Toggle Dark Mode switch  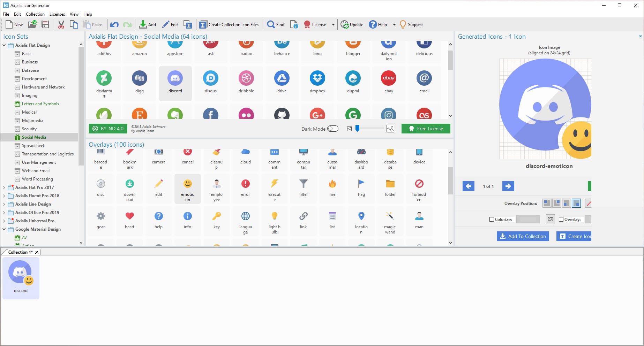pyautogui.click(x=333, y=129)
